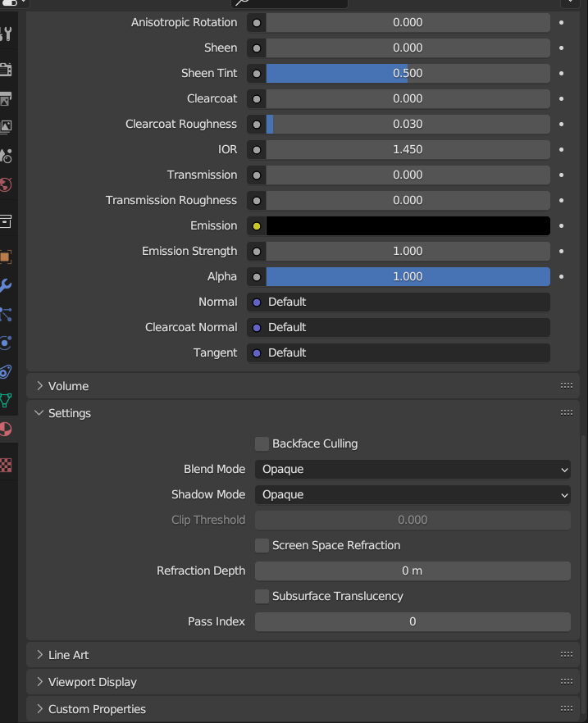Enable the Backface Culling checkbox
This screenshot has height=723, width=588.
262,443
